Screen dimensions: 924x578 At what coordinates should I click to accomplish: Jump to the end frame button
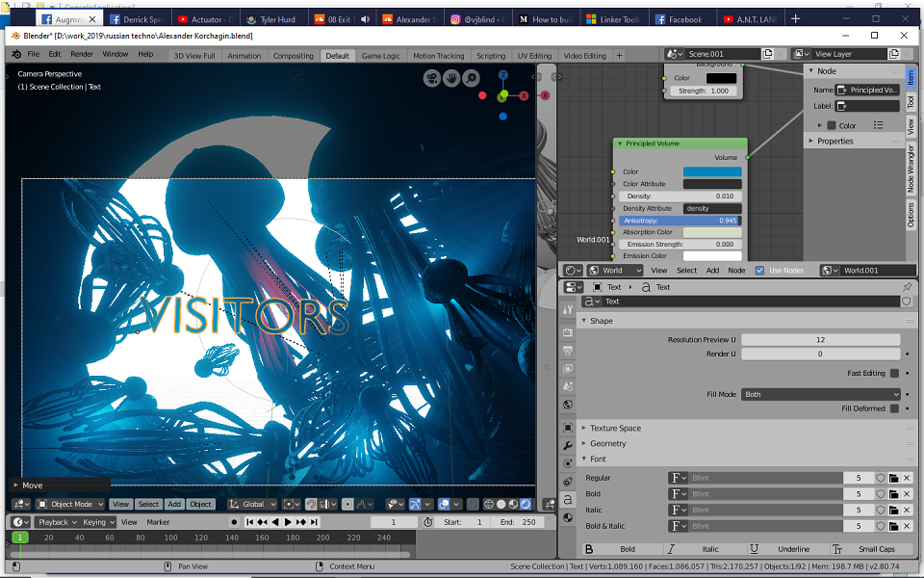315,522
